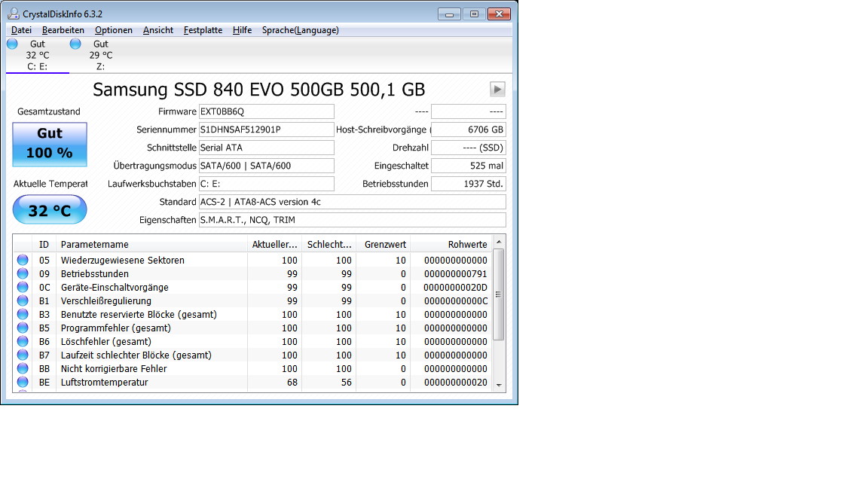Click status orb of Luftstromtemperatur row
The width and height of the screenshot is (868, 488).
click(23, 382)
